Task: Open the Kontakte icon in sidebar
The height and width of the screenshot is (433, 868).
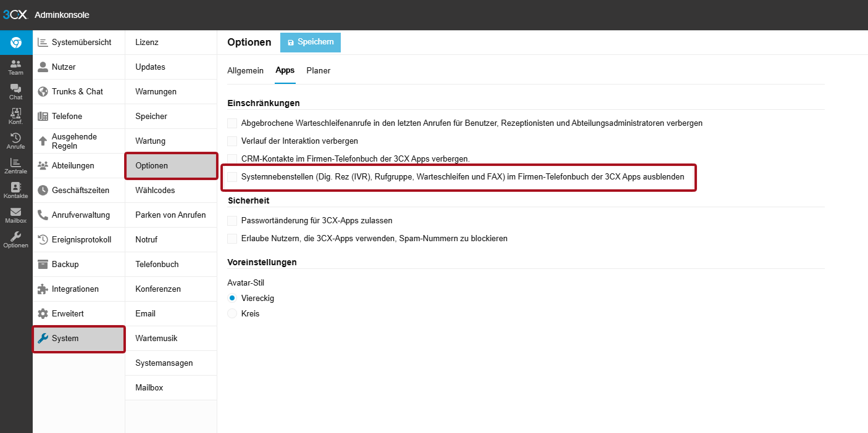Action: (x=15, y=191)
